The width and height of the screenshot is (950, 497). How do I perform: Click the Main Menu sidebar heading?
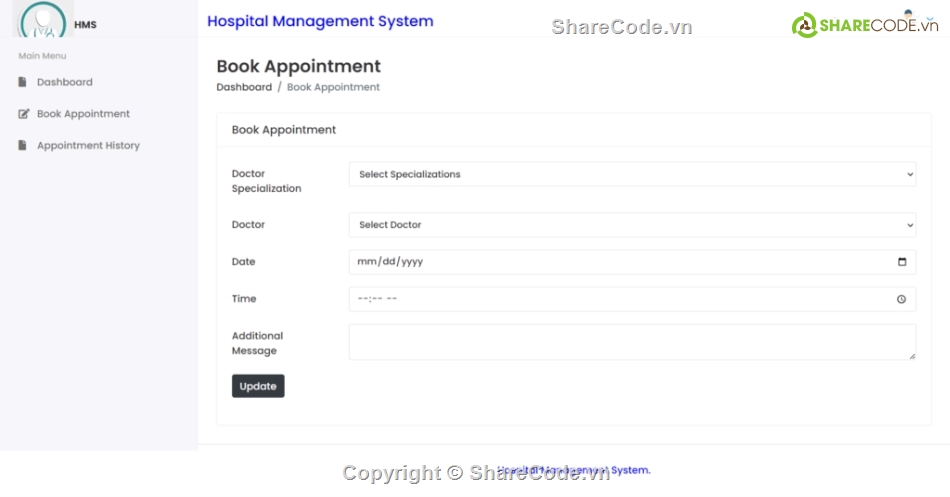[42, 56]
